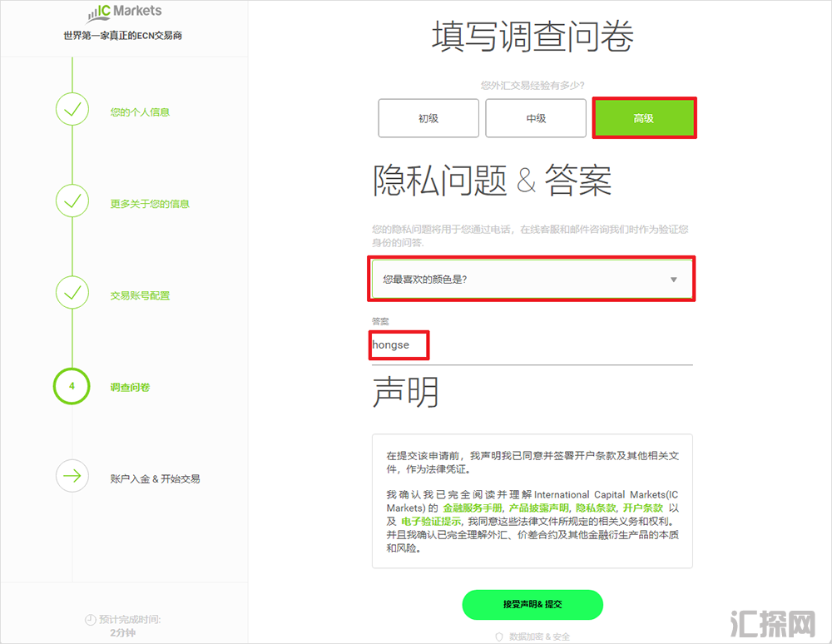Viewport: 832px width, 644px height.
Task: Go to 您的个人信息 step
Action: tap(140, 112)
